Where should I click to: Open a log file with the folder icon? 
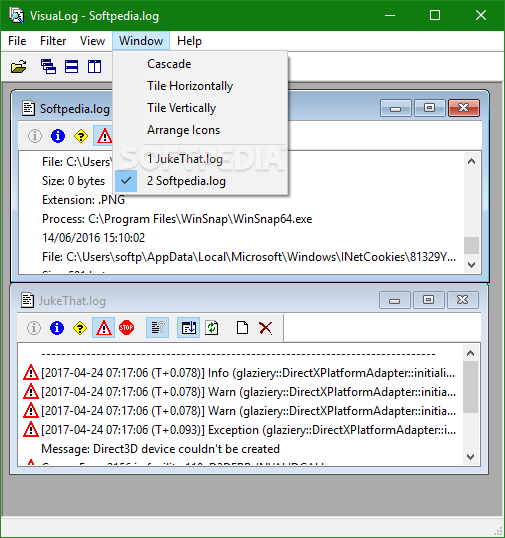(x=19, y=67)
